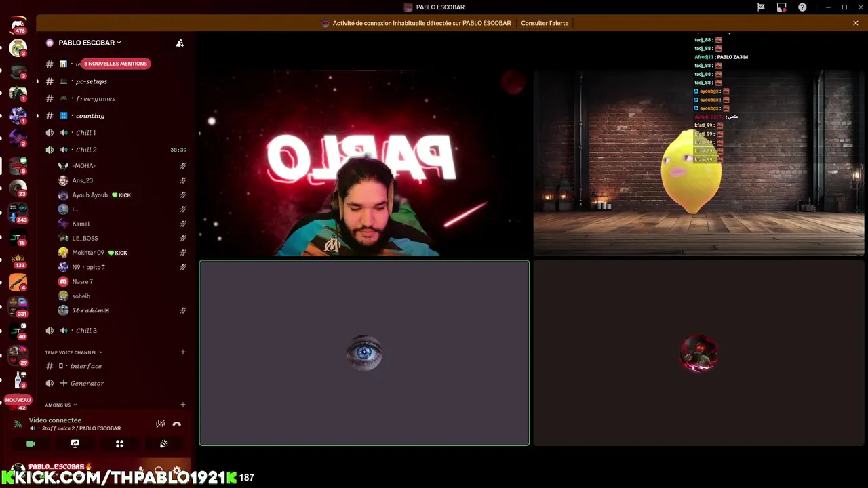868x488 pixels.
Task: Open the server with 40 badge
Action: click(18, 331)
